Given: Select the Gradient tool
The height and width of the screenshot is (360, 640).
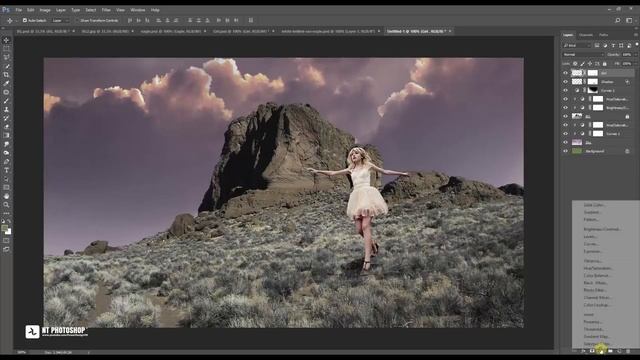Looking at the screenshot, I should (x=6, y=136).
